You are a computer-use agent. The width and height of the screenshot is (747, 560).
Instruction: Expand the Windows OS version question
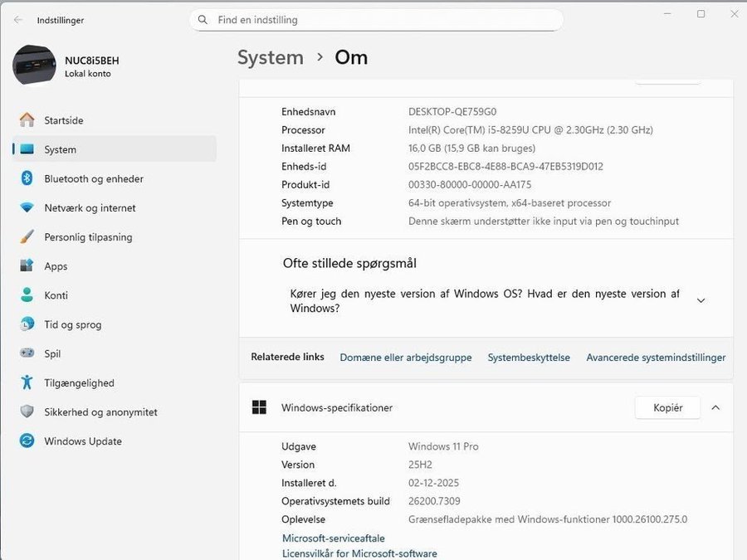[x=701, y=300]
